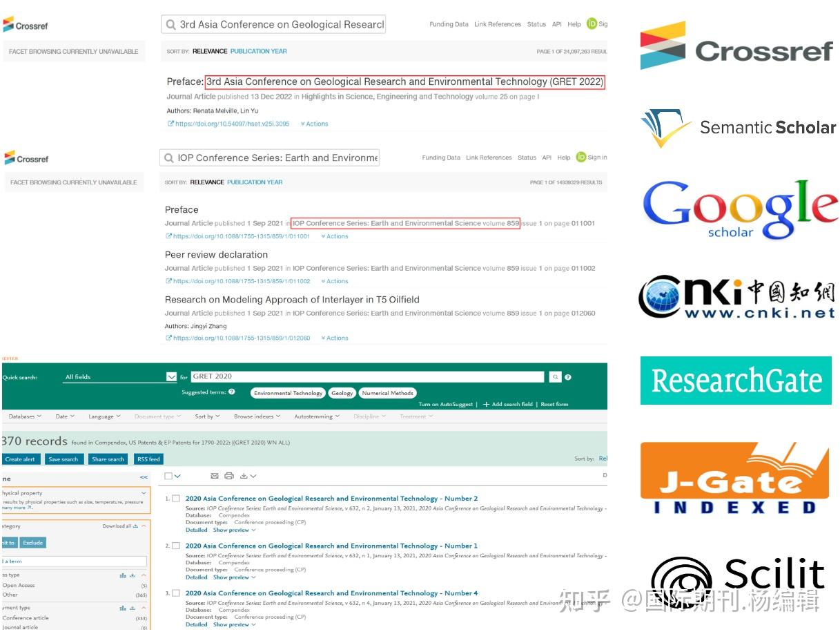
Task: Click the magnifying glass search icon for GRET 2020
Action: [x=556, y=376]
